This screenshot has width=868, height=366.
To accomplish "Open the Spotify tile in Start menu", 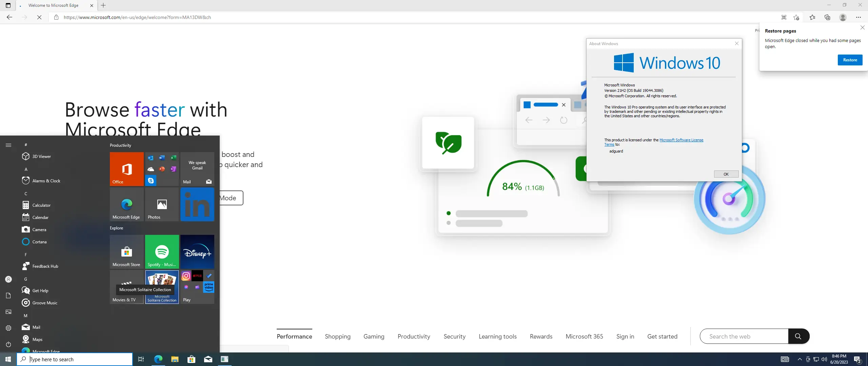I will (x=162, y=251).
